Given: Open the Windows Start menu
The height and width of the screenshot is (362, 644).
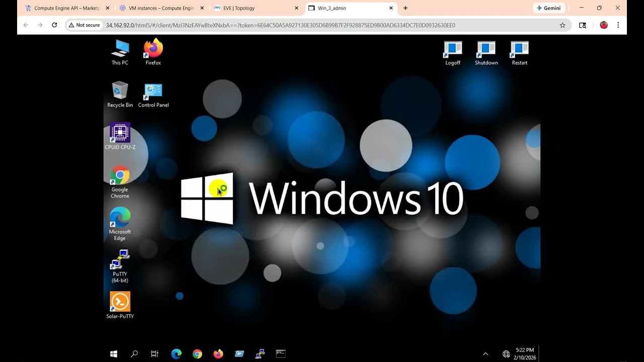Looking at the screenshot, I should click(114, 354).
